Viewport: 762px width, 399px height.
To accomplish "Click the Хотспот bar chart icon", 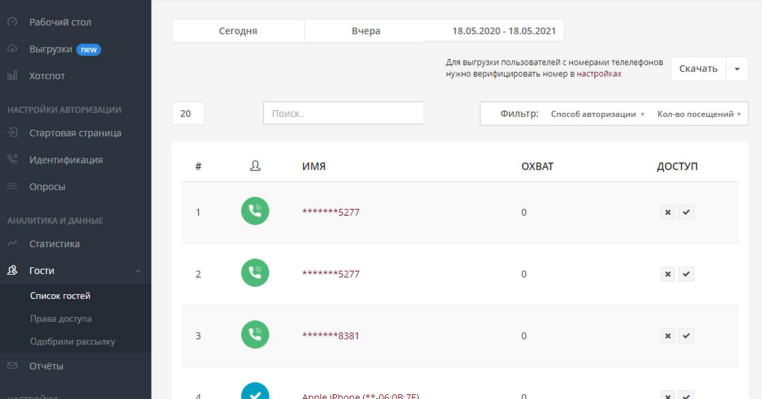I will click(x=12, y=75).
